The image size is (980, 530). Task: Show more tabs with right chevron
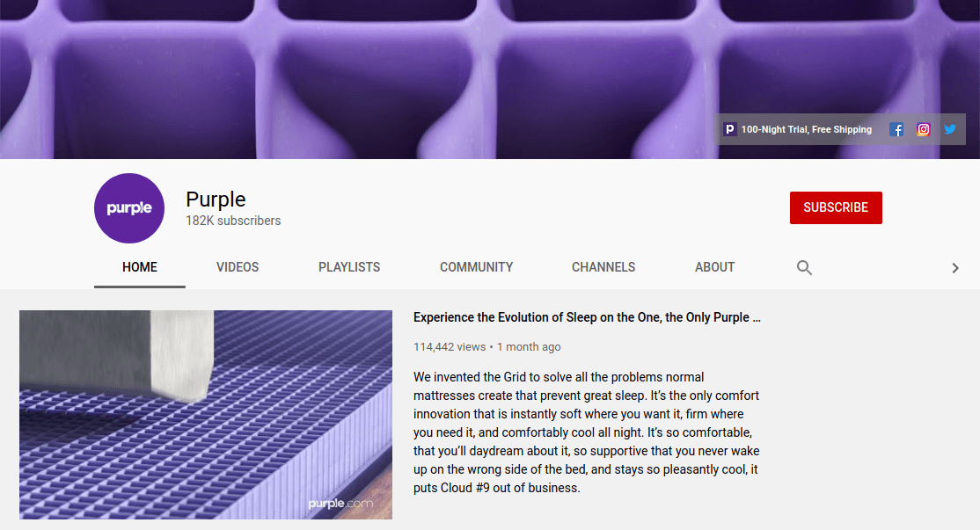click(955, 268)
